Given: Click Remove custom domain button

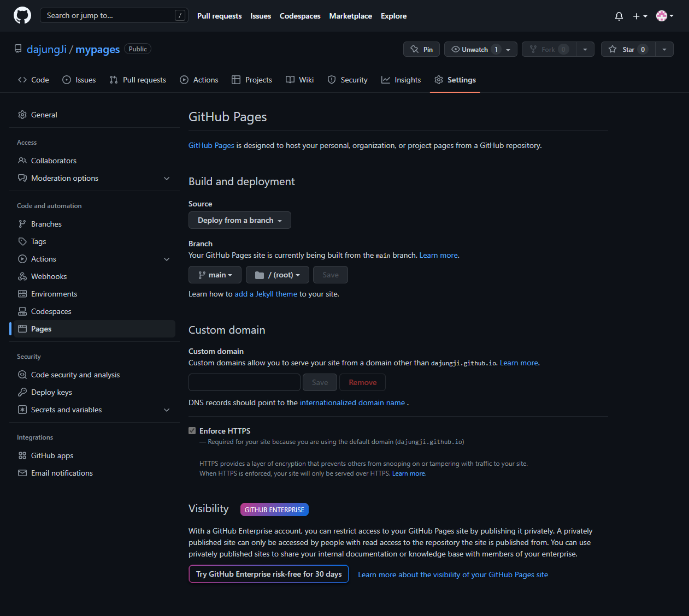Looking at the screenshot, I should pyautogui.click(x=363, y=382).
